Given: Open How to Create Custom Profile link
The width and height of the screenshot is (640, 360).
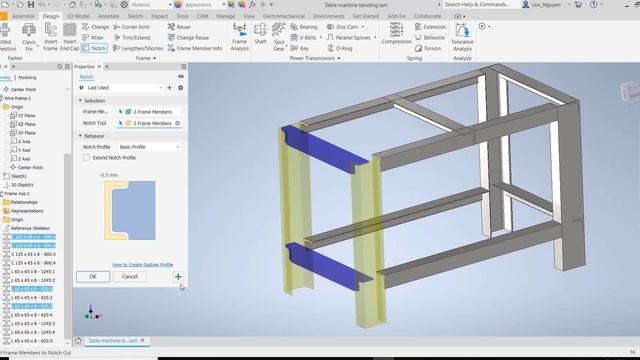Looking at the screenshot, I should click(142, 265).
